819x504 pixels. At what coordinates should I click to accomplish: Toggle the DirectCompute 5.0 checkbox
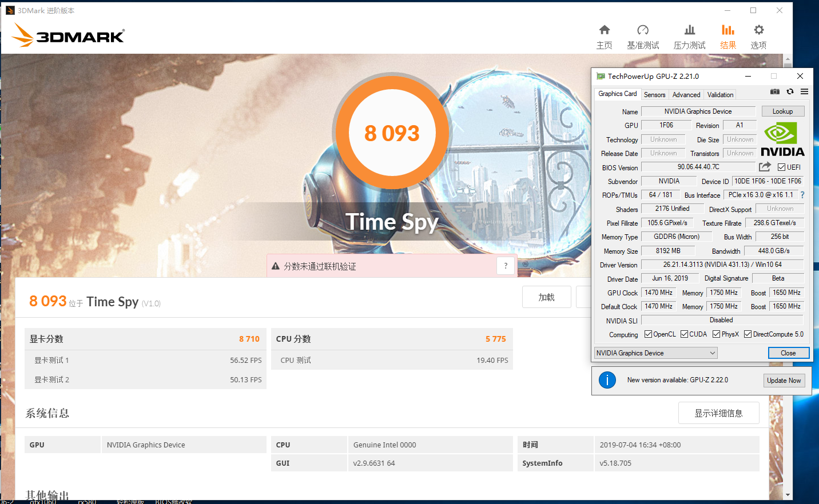(x=748, y=334)
